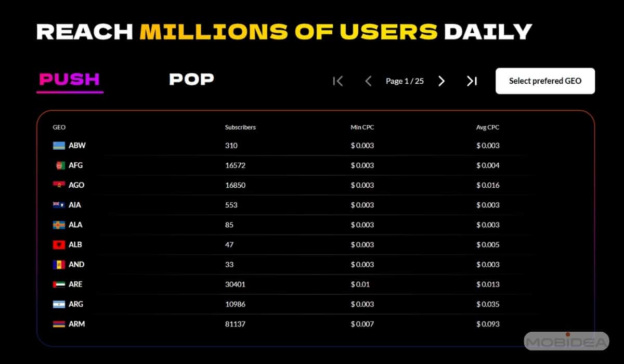Jump to the last page icon
This screenshot has height=364, width=624.
click(472, 81)
